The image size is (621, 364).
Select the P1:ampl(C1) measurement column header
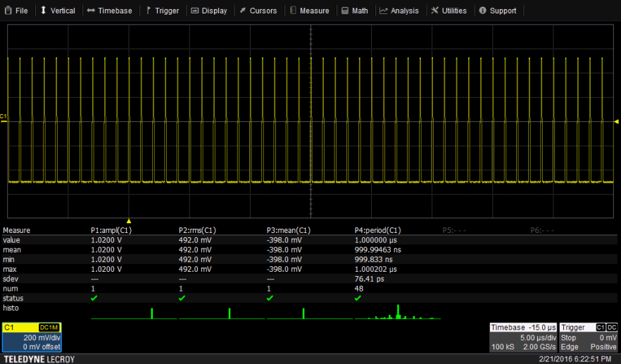111,230
